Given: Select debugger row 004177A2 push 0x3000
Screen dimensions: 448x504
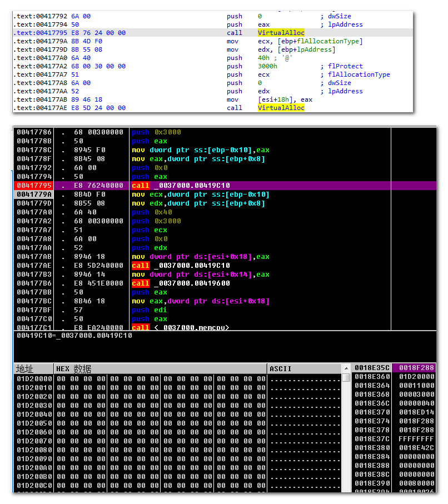Looking at the screenshot, I should (x=225, y=221).
